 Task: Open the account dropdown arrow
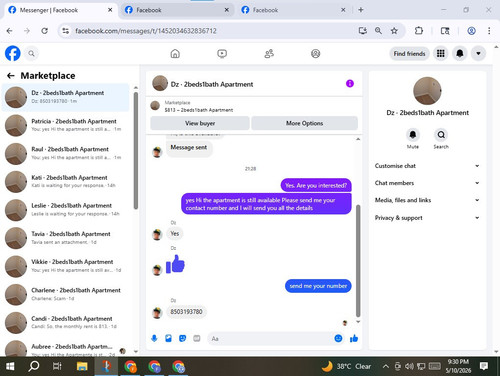coord(478,53)
